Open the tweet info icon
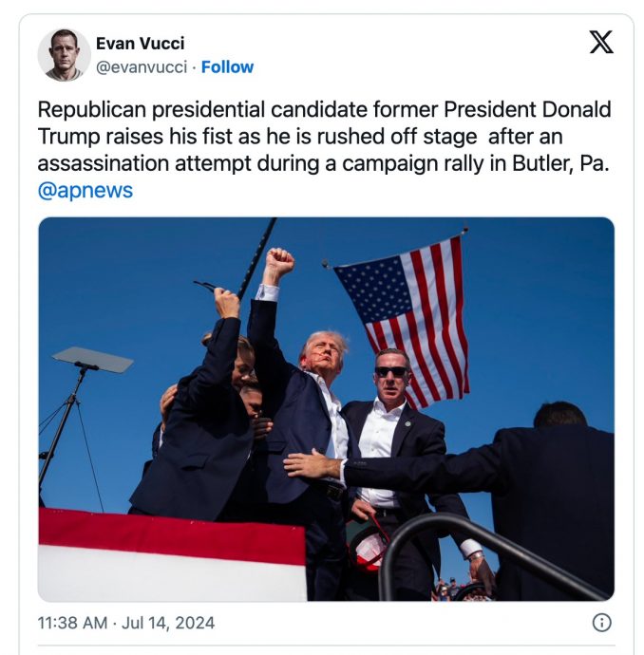Screen dimensions: 644x655 pos(601,623)
